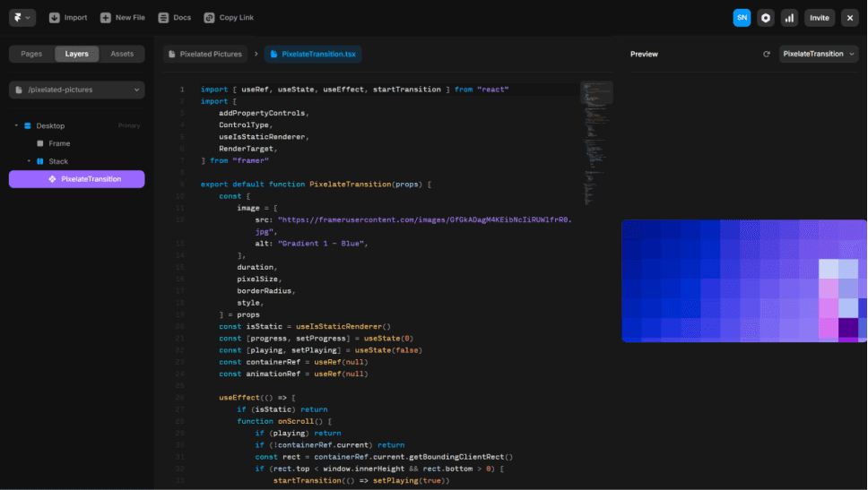Click the 'const [progress, setProgress]' line
The image size is (868, 490).
pos(316,338)
